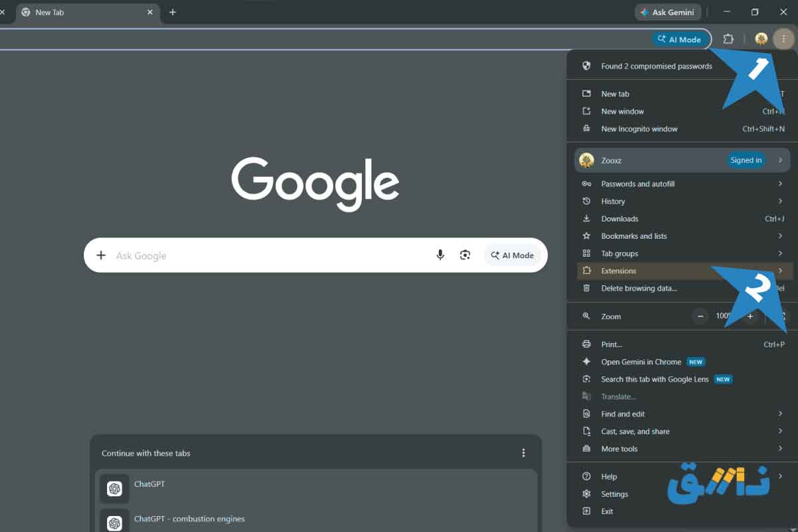Open Continue with these tabs options menu
The width and height of the screenshot is (798, 532).
523,453
